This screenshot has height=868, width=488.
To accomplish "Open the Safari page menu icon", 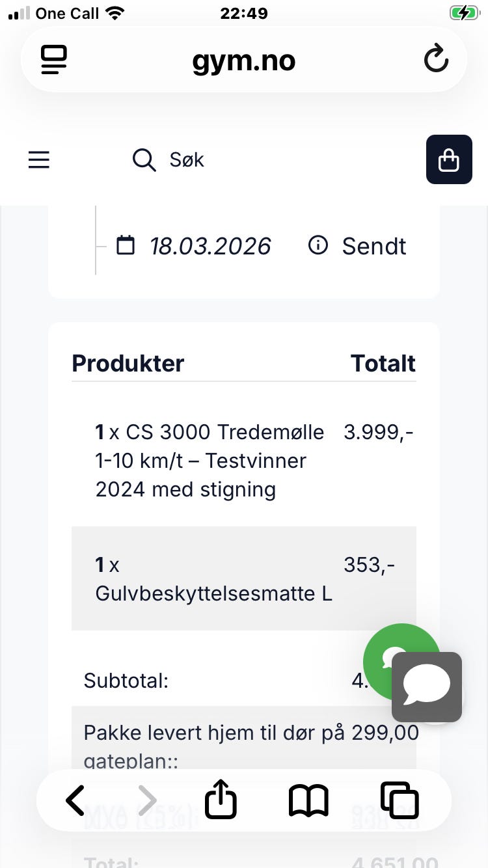I will (54, 60).
